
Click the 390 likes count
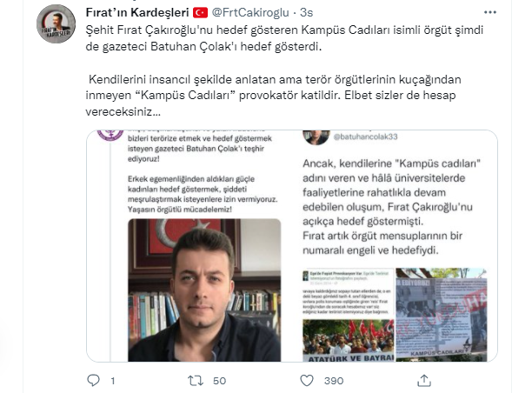(334, 381)
